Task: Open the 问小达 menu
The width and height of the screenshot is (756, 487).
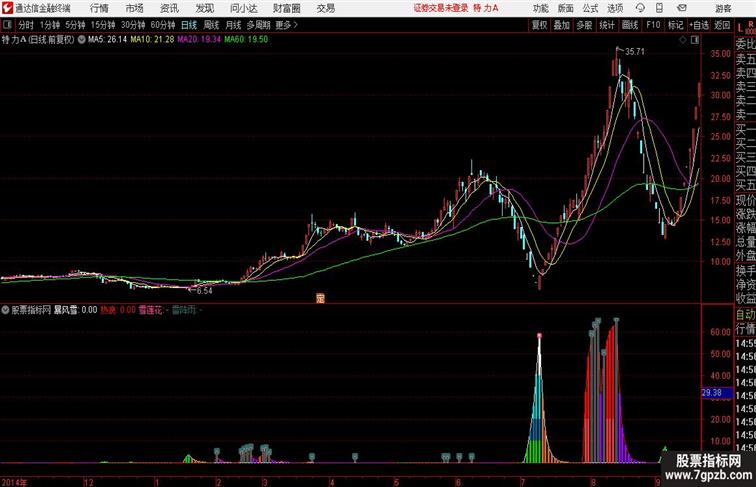Action: coord(243,8)
